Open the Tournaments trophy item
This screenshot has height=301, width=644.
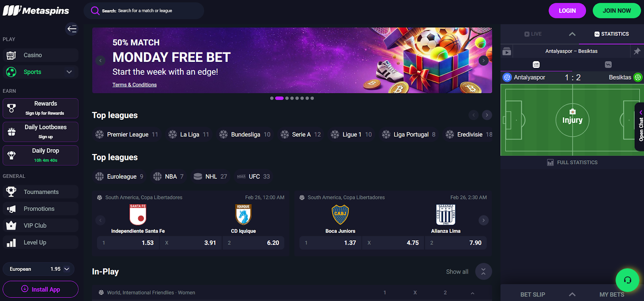(41, 192)
